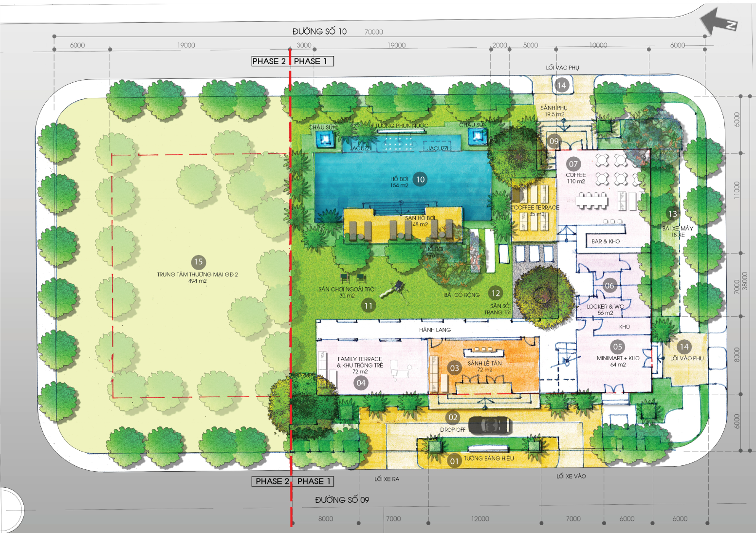Screen dimensions: 756x533
Task: Select marker 10 on the swimming pool
Action: (420, 179)
